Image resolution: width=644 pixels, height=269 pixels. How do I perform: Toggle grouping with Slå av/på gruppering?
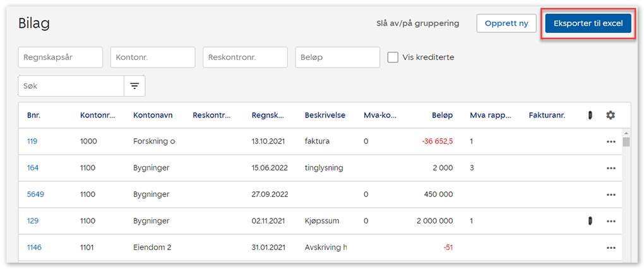click(417, 23)
